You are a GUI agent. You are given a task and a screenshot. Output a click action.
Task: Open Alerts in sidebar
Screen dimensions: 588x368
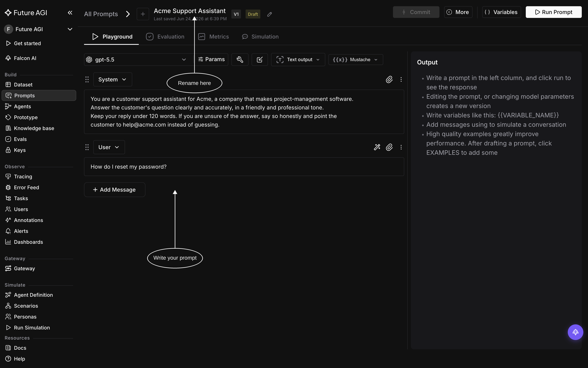point(39,231)
